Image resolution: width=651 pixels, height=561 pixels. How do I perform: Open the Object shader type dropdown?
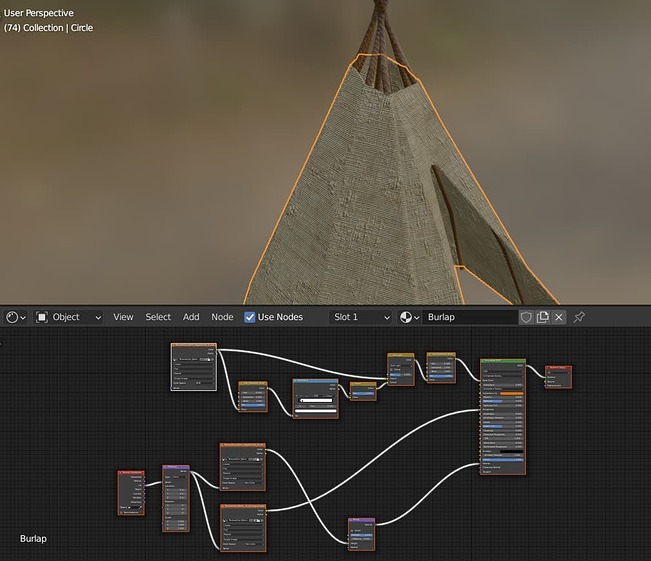coord(69,317)
